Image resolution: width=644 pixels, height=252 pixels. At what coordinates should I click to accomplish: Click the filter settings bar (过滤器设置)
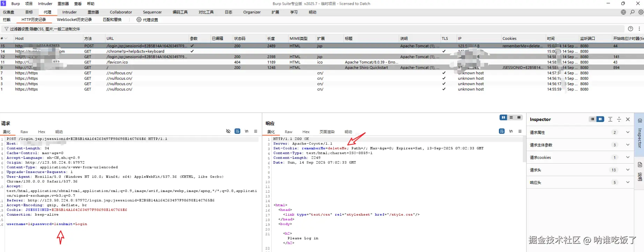pyautogui.click(x=313, y=29)
